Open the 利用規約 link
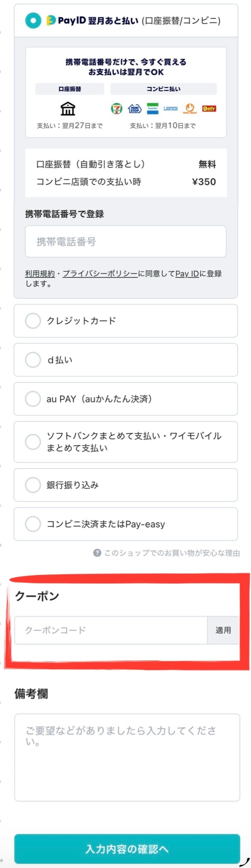The height and width of the screenshot is (868, 251). coord(40,274)
